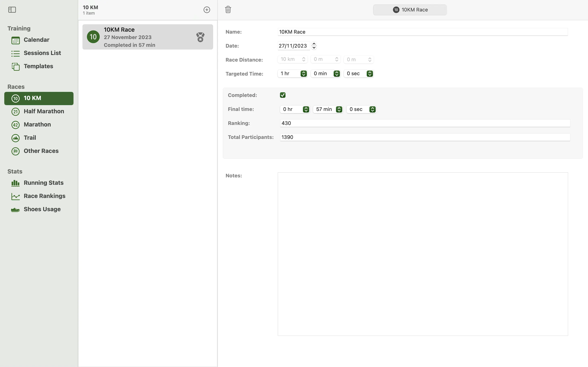This screenshot has height=367, width=588.
Task: Click the add race plus icon
Action: pyautogui.click(x=207, y=10)
